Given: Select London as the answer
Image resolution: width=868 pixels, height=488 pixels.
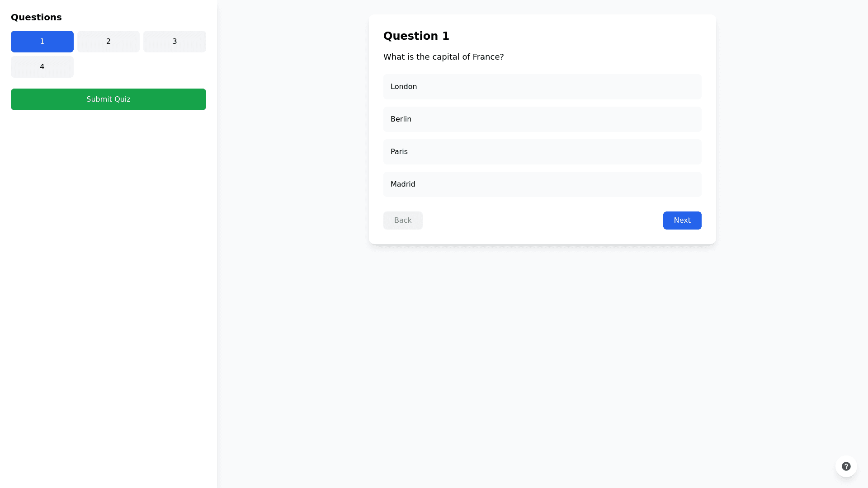Looking at the screenshot, I should pyautogui.click(x=542, y=87).
